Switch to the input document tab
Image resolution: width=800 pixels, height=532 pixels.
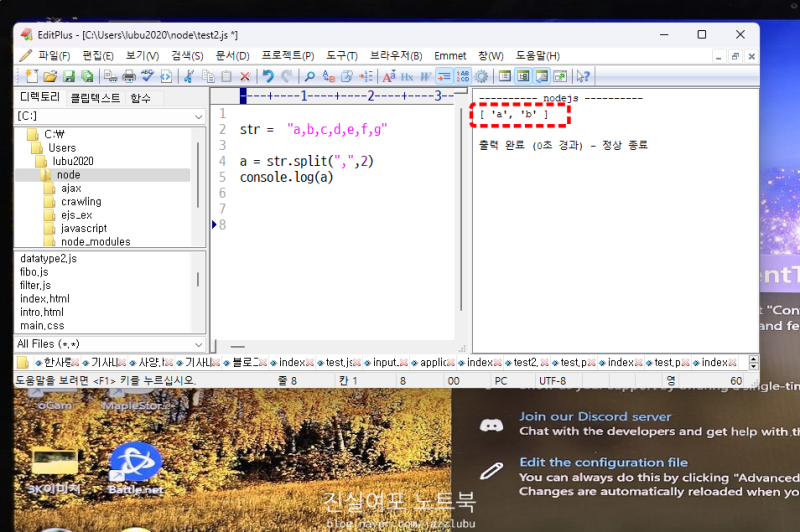[385, 363]
